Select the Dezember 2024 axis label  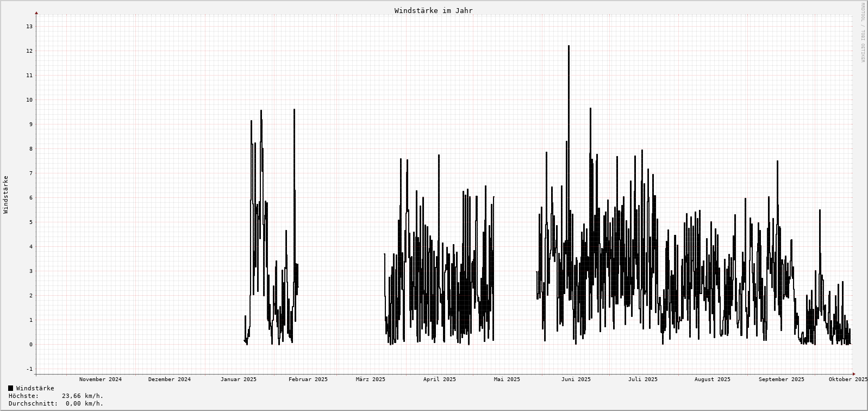point(170,379)
